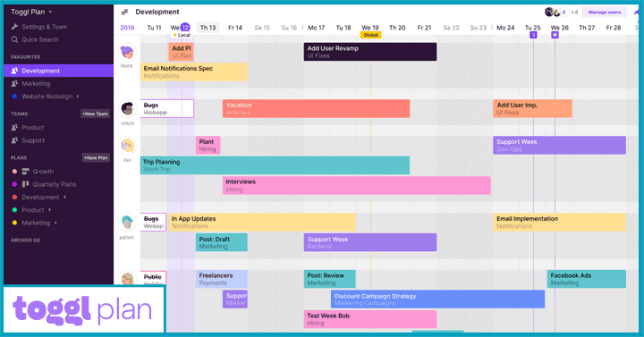Open the Post: Review task
The image size is (644, 337).
tap(329, 279)
